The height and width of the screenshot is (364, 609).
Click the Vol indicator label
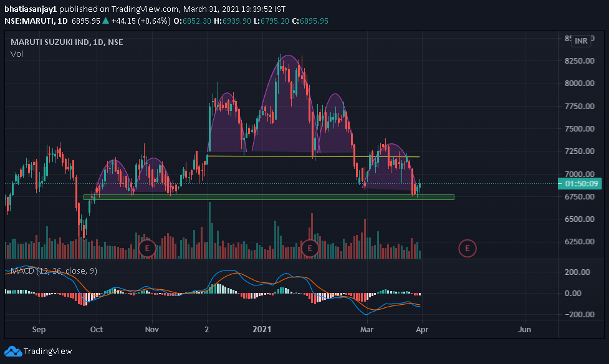17,54
